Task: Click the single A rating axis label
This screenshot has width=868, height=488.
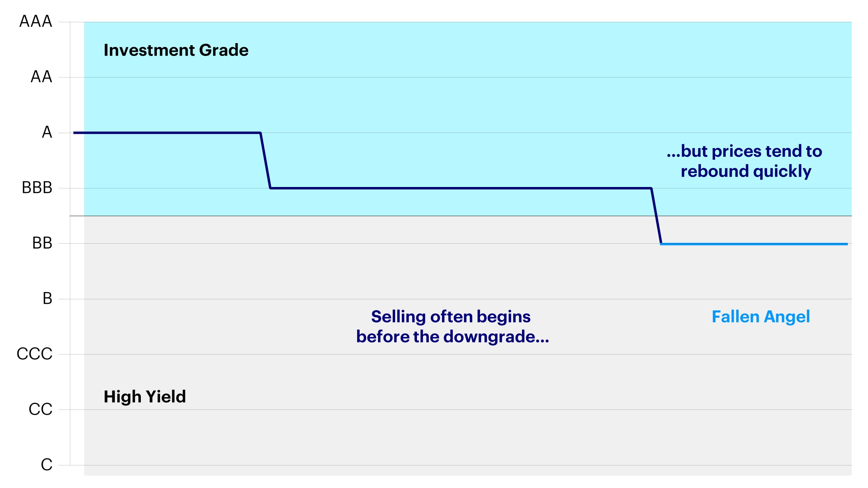Action: coord(47,132)
